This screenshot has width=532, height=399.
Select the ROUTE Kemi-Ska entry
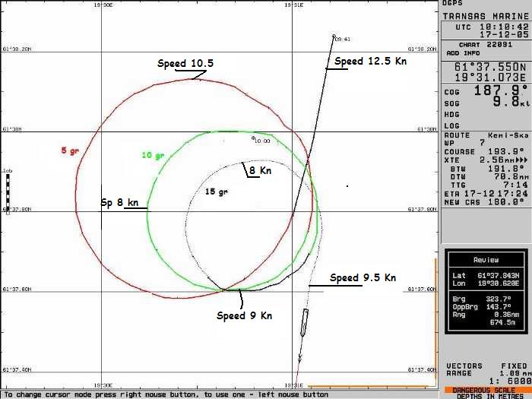click(x=486, y=135)
